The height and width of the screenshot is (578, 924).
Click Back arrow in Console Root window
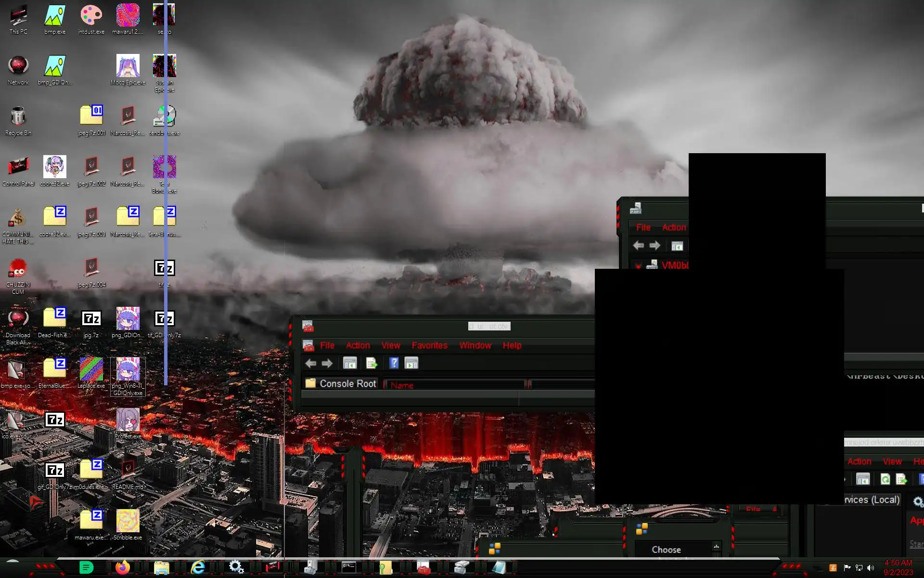(x=310, y=364)
